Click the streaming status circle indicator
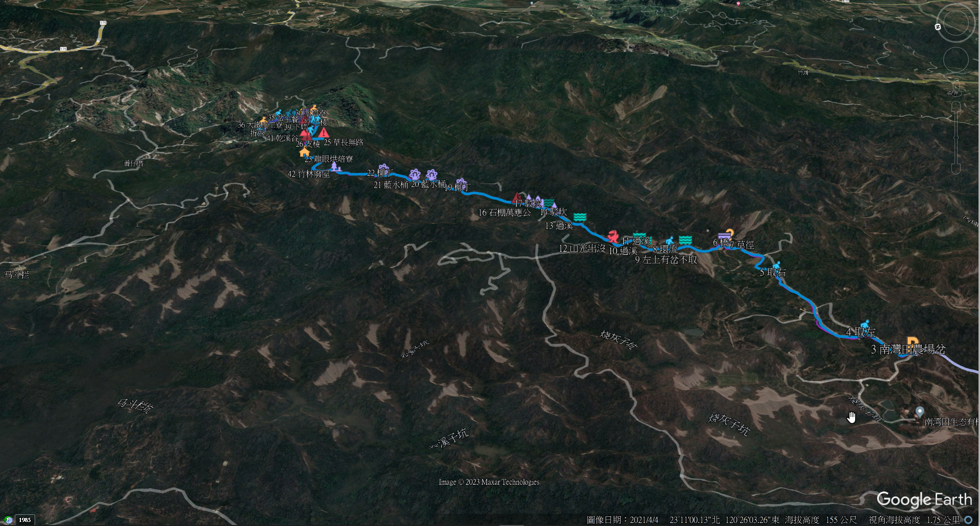This screenshot has width=980, height=526. pos(968,520)
